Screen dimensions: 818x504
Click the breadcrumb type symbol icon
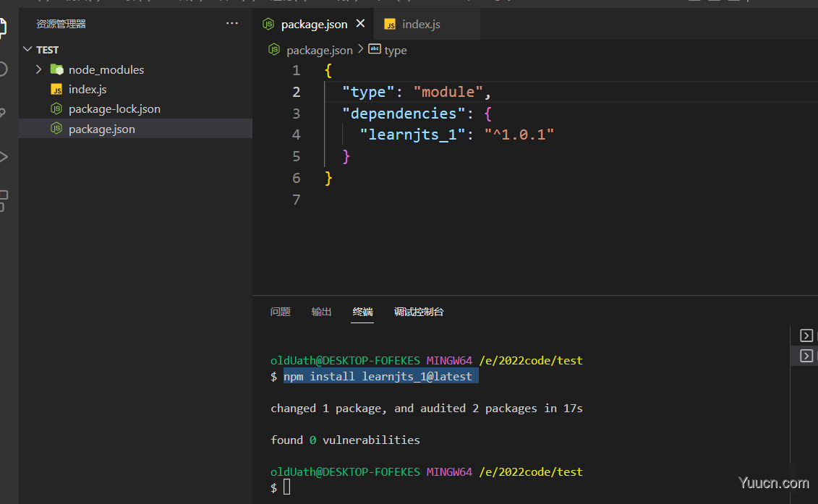point(375,49)
